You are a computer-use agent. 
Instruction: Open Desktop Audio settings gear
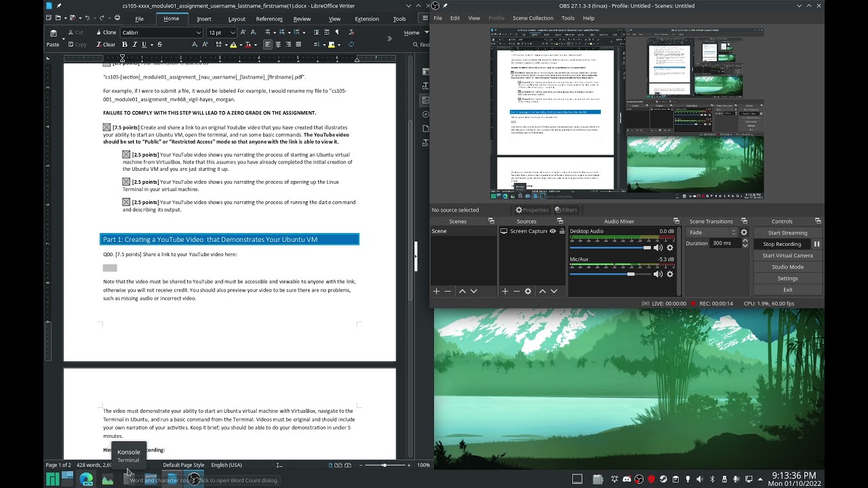click(670, 248)
